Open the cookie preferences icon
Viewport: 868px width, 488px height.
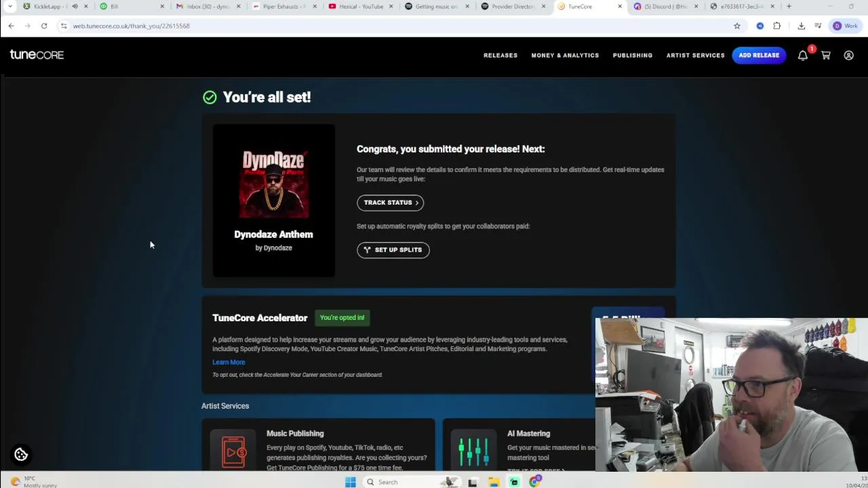point(21,455)
